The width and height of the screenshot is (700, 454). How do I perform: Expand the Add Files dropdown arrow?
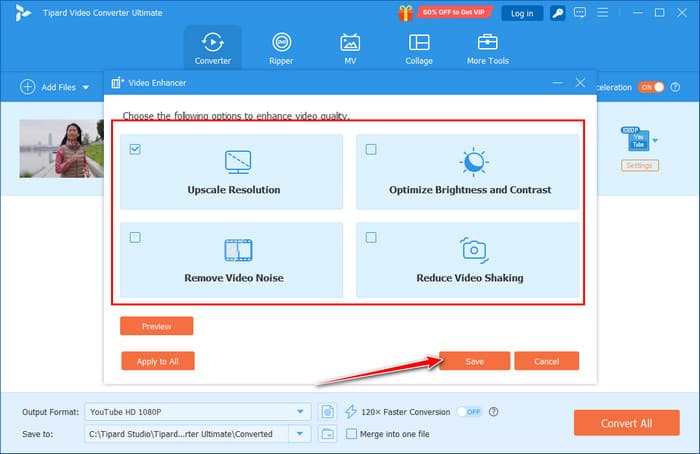click(x=86, y=88)
